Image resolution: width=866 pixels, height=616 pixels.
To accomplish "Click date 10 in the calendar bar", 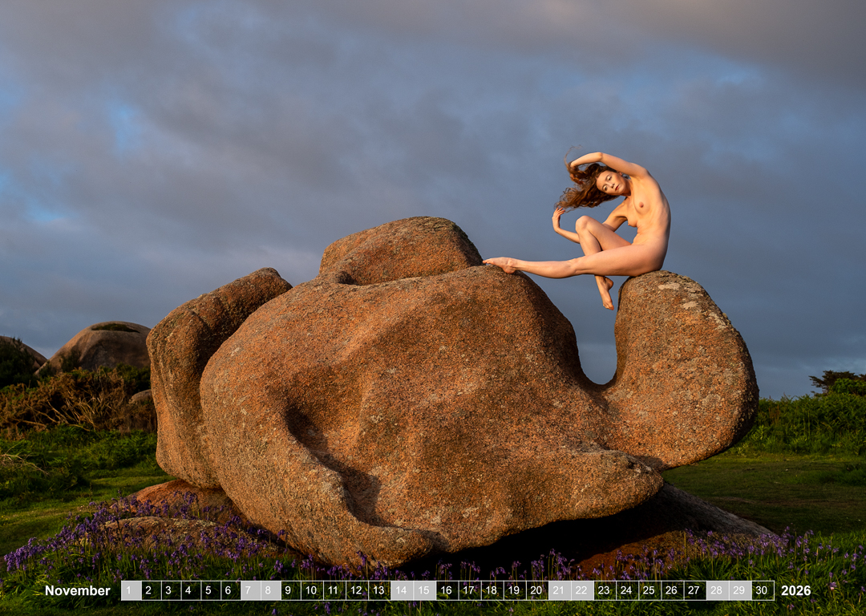I will click(x=312, y=590).
